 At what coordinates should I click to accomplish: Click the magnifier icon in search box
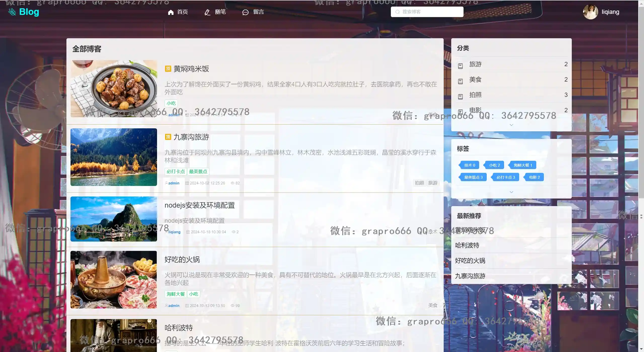pos(397,12)
